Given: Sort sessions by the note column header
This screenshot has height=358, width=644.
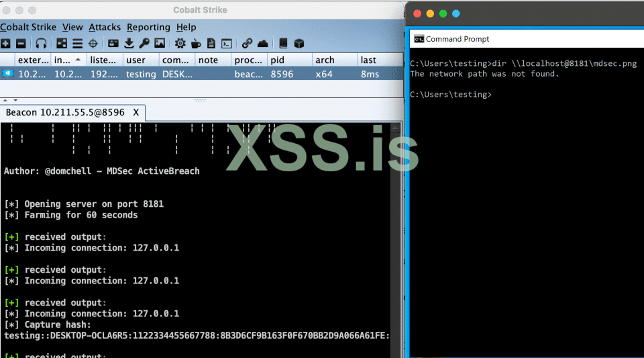Looking at the screenshot, I should [x=213, y=60].
